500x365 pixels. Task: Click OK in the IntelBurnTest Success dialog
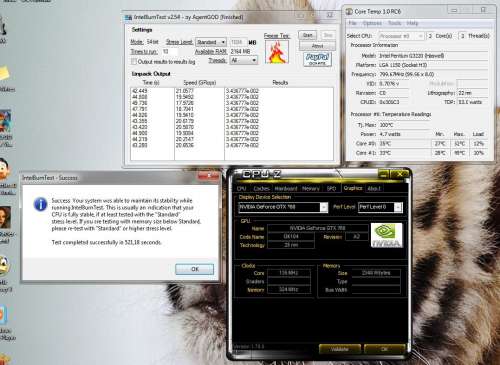coord(195,269)
